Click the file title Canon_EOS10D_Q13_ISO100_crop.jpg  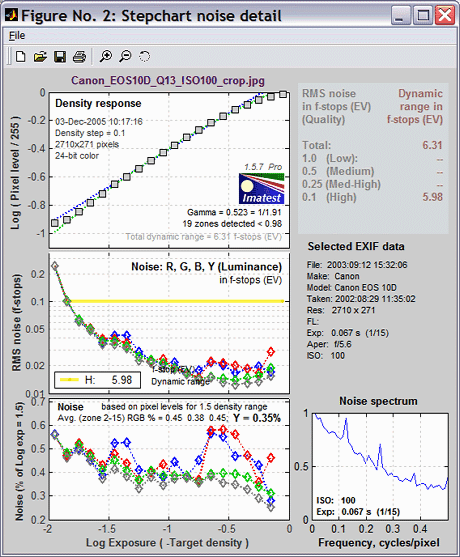[x=168, y=81]
